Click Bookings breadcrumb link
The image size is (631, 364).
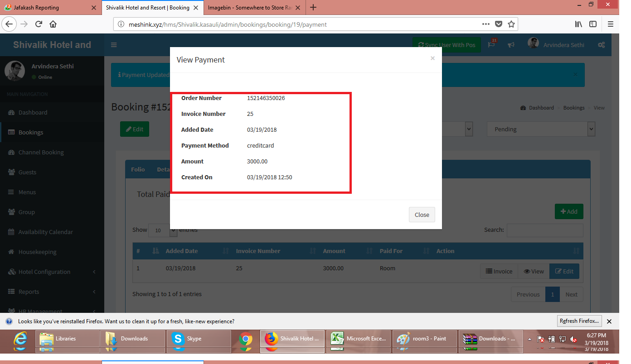pos(574,108)
